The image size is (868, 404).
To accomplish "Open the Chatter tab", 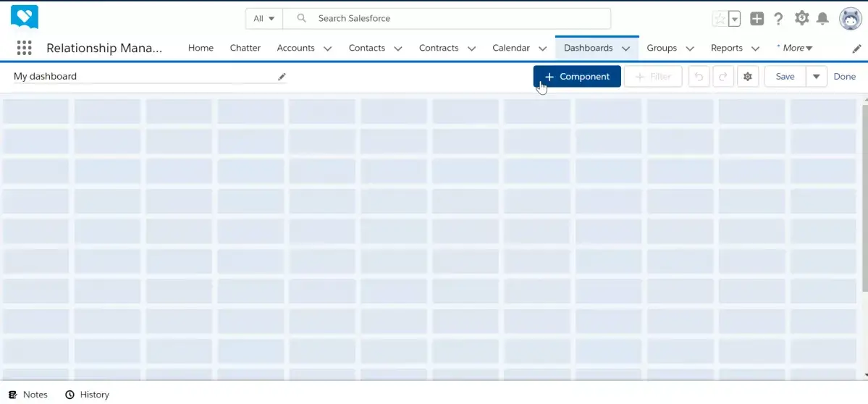I will click(x=245, y=49).
